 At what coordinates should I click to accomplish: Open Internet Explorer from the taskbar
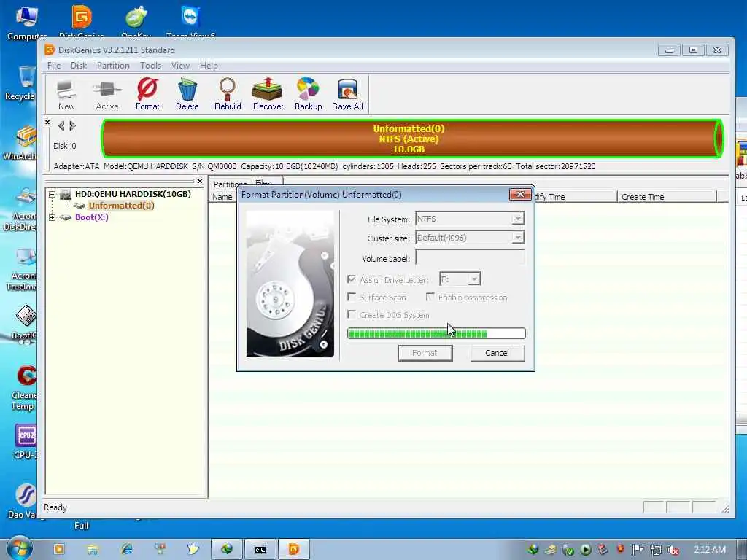coord(127,549)
